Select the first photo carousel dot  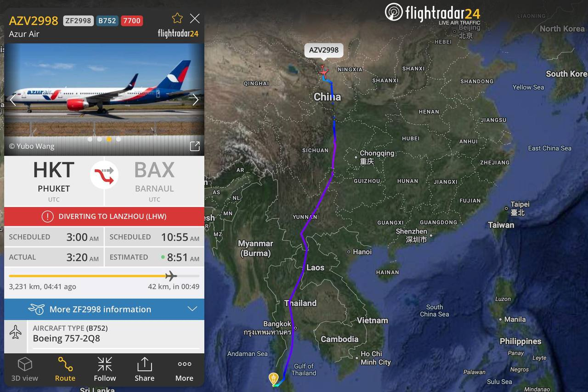(x=90, y=139)
